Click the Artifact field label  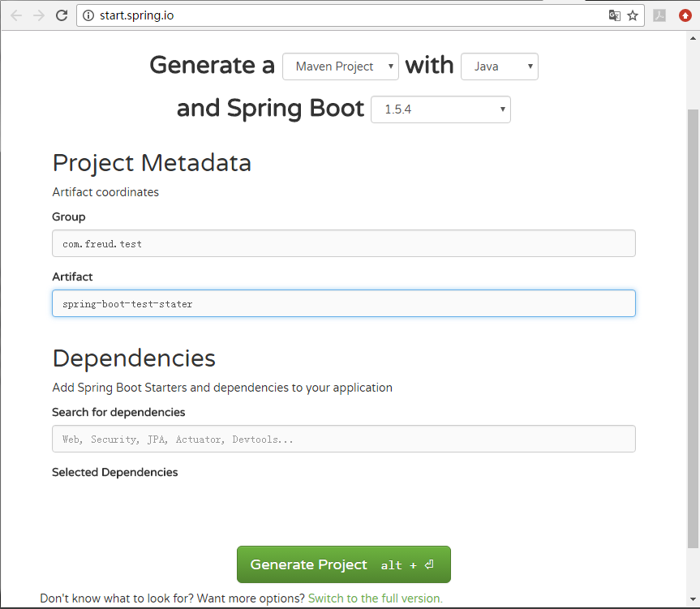(72, 277)
